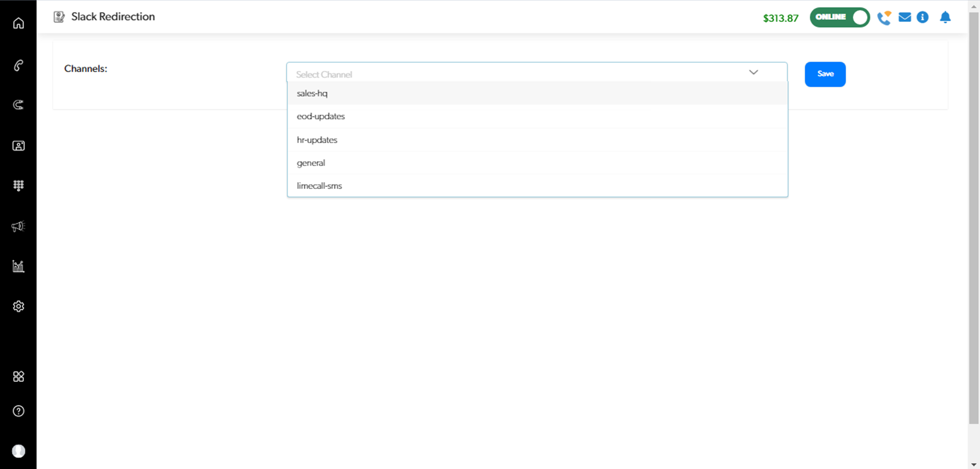Select the eod-updates channel option

point(320,117)
